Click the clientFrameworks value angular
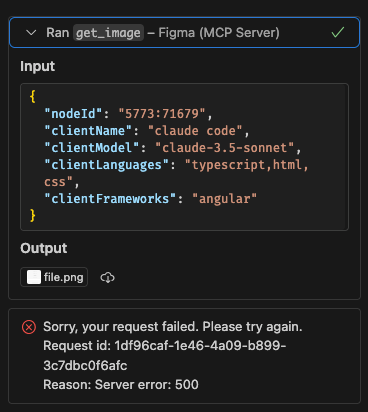 click(x=225, y=199)
